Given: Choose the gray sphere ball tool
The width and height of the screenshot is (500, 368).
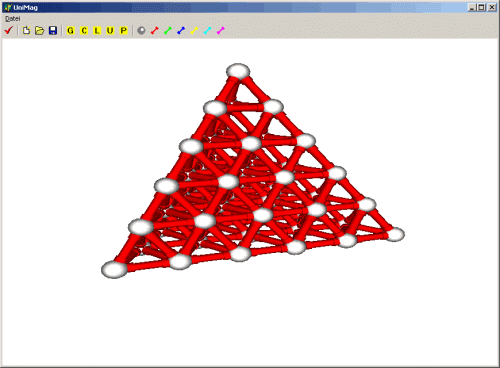Looking at the screenshot, I should pyautogui.click(x=141, y=30).
